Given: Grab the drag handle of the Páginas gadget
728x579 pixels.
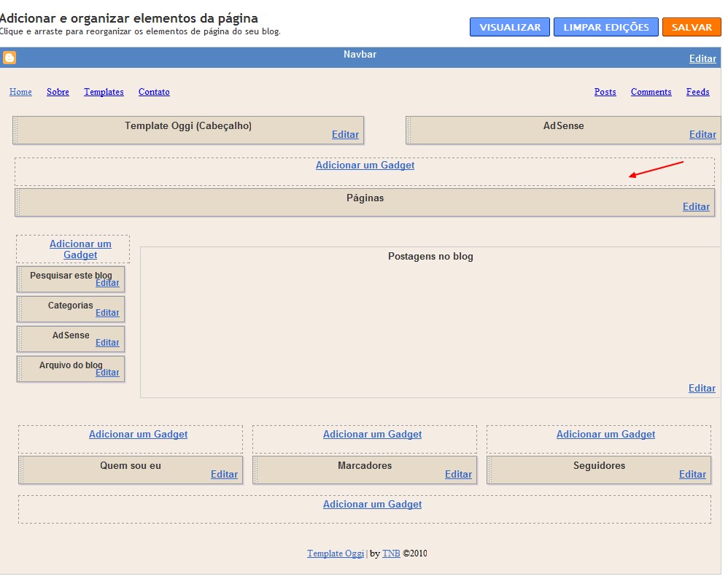Looking at the screenshot, I should (x=18, y=203).
